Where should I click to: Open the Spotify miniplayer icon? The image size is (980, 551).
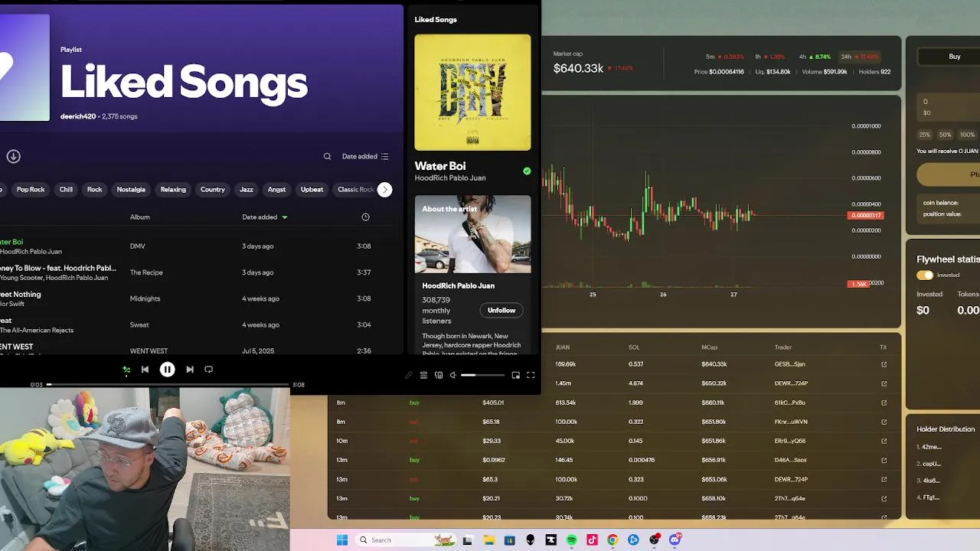point(516,375)
